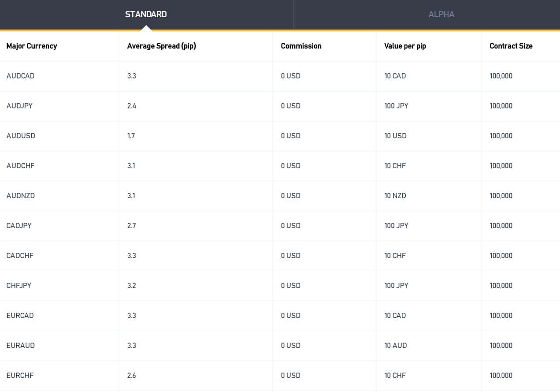The height and width of the screenshot is (392, 560).
Task: Select the AUDNZD currency pair
Action: pyautogui.click(x=20, y=196)
